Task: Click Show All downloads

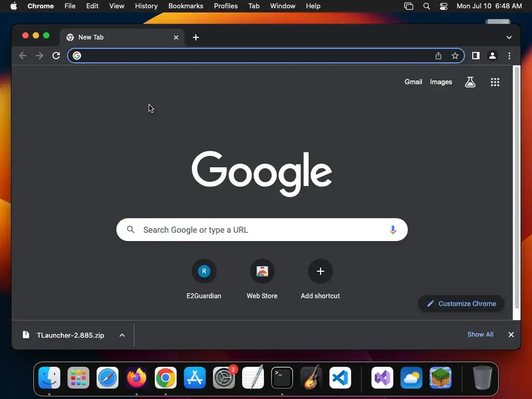Action: pyautogui.click(x=481, y=335)
